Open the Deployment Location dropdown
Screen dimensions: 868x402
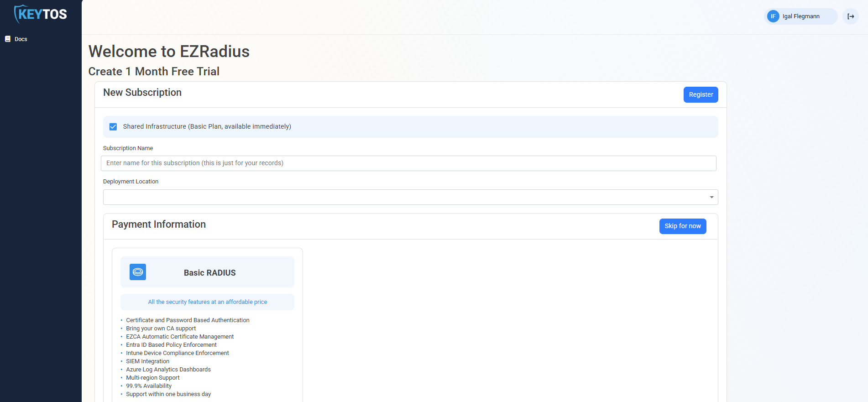pyautogui.click(x=410, y=197)
